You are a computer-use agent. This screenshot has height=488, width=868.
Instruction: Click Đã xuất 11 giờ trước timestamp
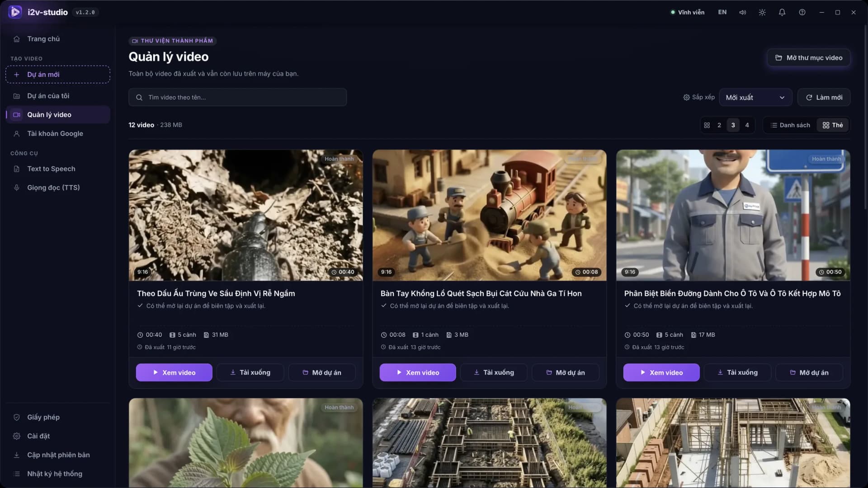pyautogui.click(x=166, y=347)
